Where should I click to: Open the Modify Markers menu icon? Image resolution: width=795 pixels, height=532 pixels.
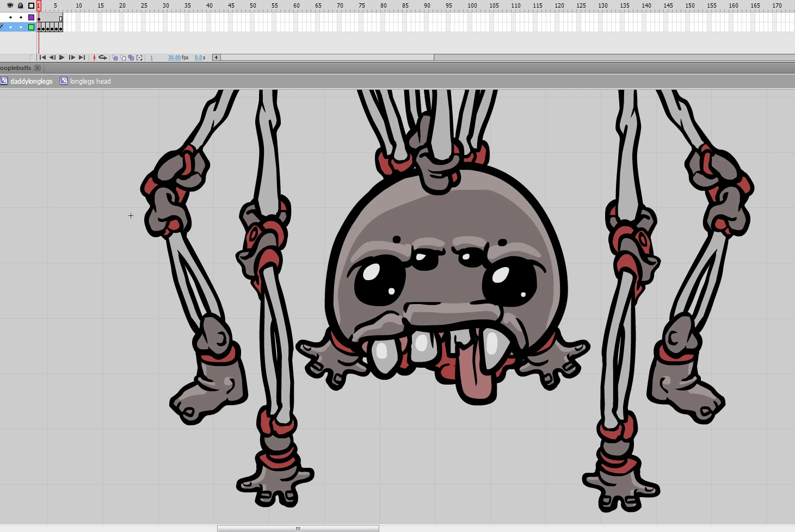click(x=139, y=58)
